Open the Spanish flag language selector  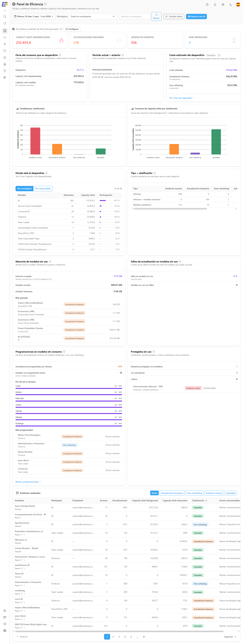pos(238,5)
